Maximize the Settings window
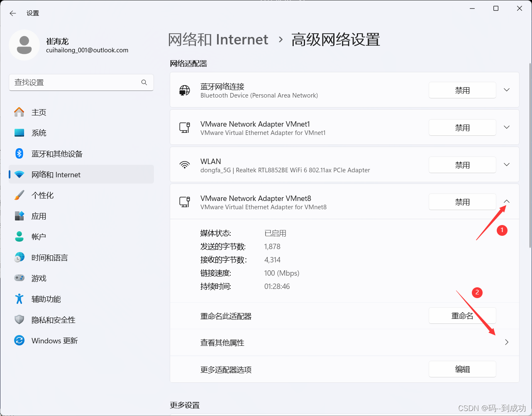532x416 pixels. pos(496,9)
